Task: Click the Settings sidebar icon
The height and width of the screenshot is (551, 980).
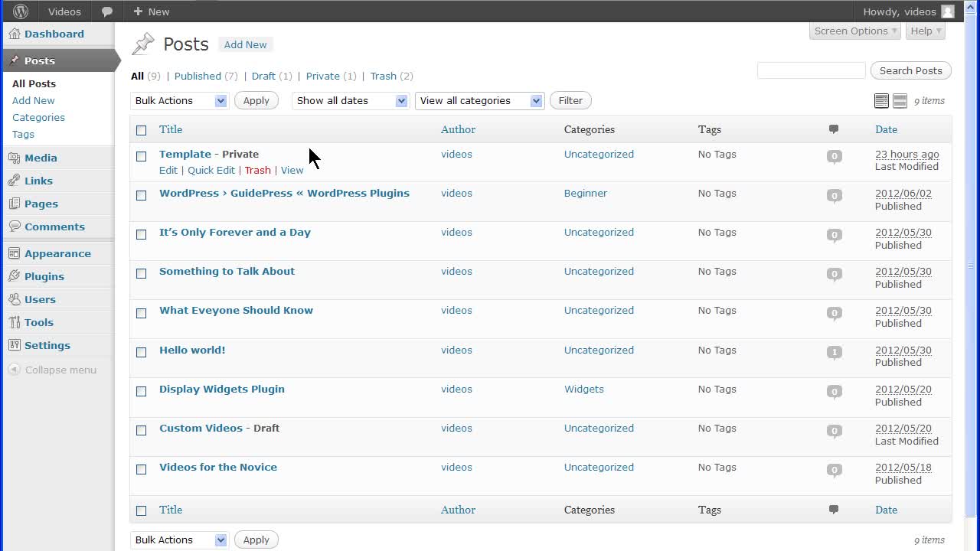Action: pyautogui.click(x=15, y=345)
